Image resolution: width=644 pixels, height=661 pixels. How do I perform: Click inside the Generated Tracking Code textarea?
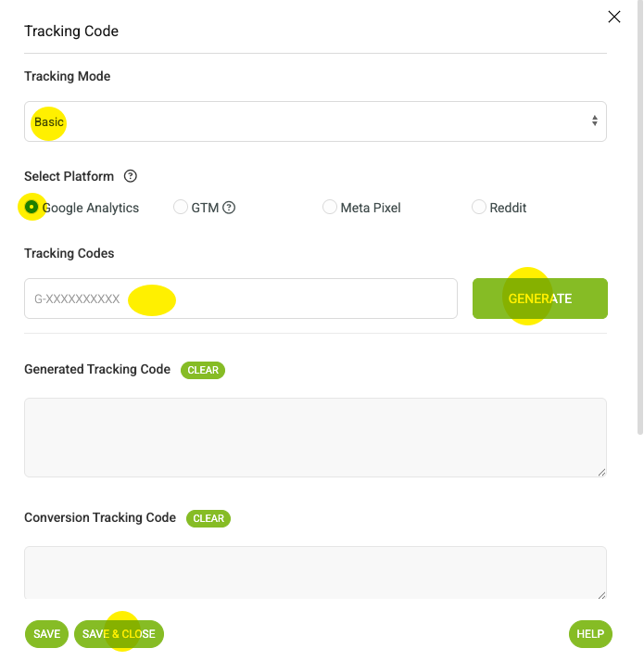[x=315, y=438]
